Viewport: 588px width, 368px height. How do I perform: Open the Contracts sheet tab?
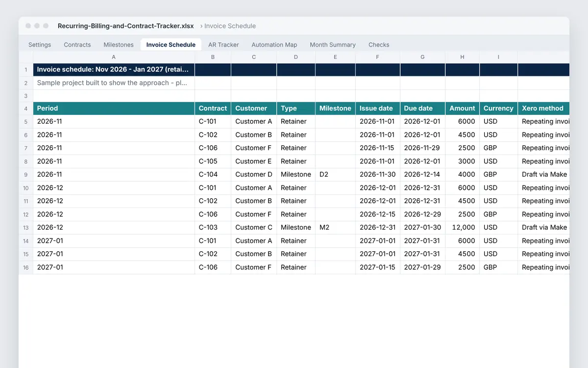coord(77,45)
